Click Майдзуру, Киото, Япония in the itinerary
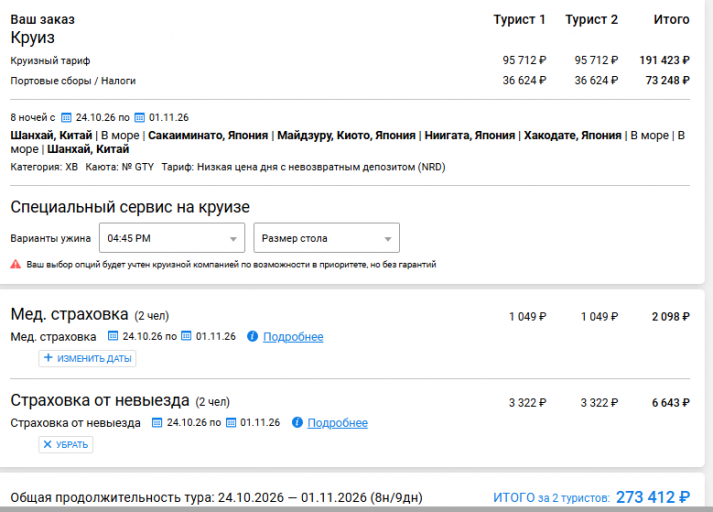Screen dimensions: 713x512 (x=346, y=136)
